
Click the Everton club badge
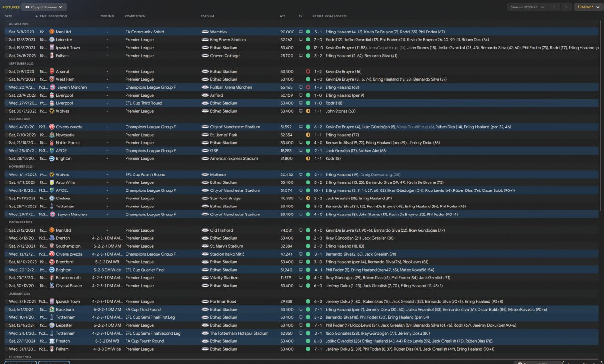[x=52, y=238]
